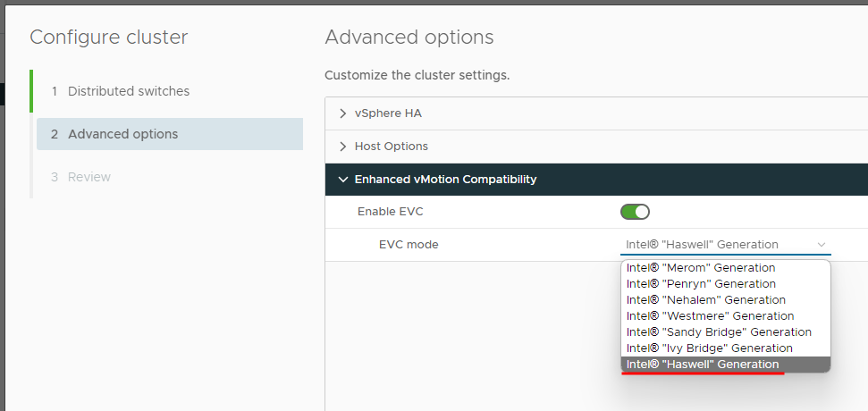Click the "Enable EVC" label
Image resolution: width=868 pixels, height=411 pixels.
(x=391, y=212)
